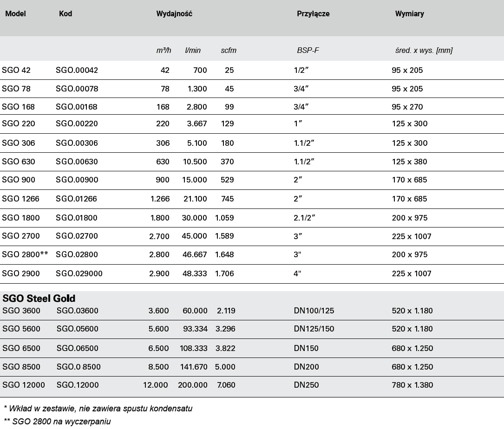Select code SGO.01266
Viewport: 504px width, 429px height.
pos(76,199)
